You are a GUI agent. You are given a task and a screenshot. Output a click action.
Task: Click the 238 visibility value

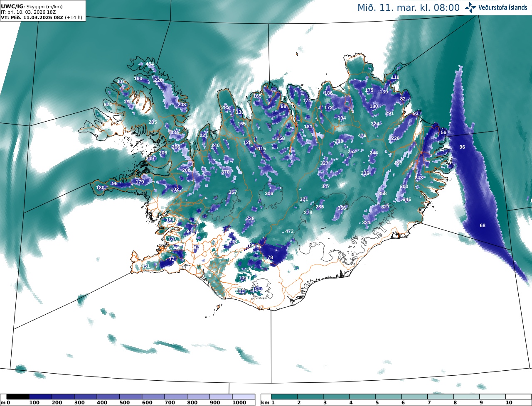[250, 218]
